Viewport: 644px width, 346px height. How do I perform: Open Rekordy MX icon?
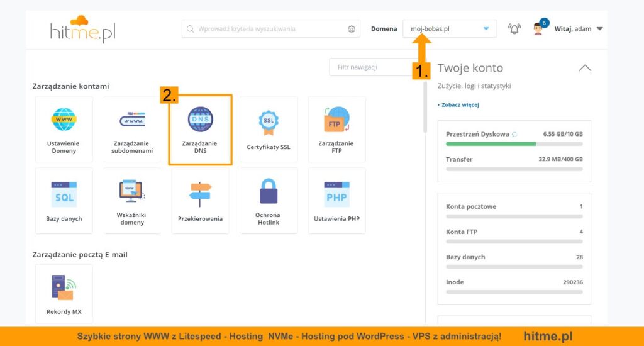click(x=64, y=287)
